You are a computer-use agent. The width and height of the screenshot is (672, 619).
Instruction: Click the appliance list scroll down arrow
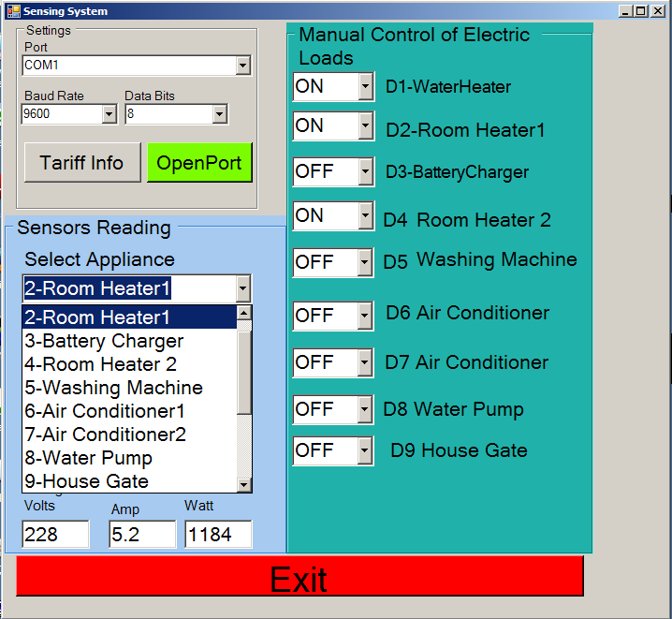244,485
